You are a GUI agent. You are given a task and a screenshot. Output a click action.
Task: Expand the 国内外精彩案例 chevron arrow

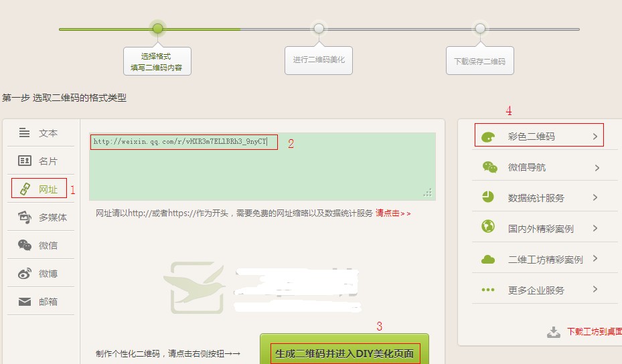(595, 228)
